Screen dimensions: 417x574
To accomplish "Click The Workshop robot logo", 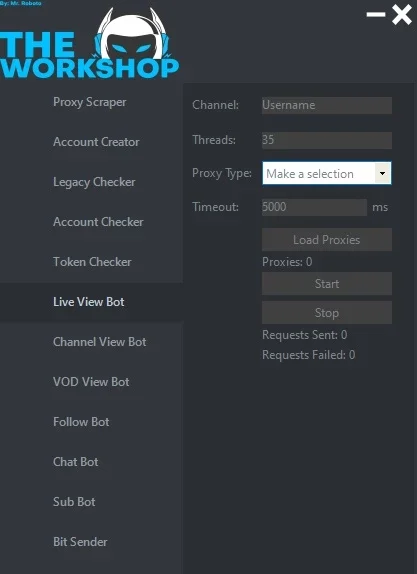I will [90, 43].
